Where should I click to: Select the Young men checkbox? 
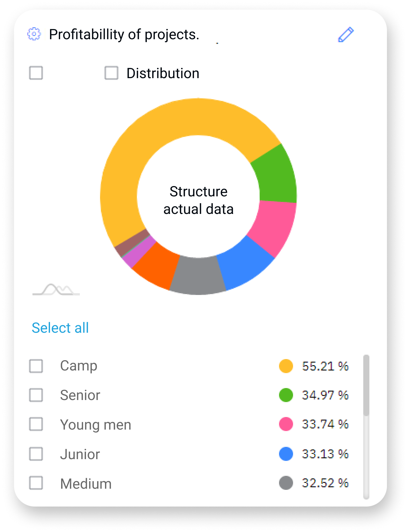pos(36,424)
